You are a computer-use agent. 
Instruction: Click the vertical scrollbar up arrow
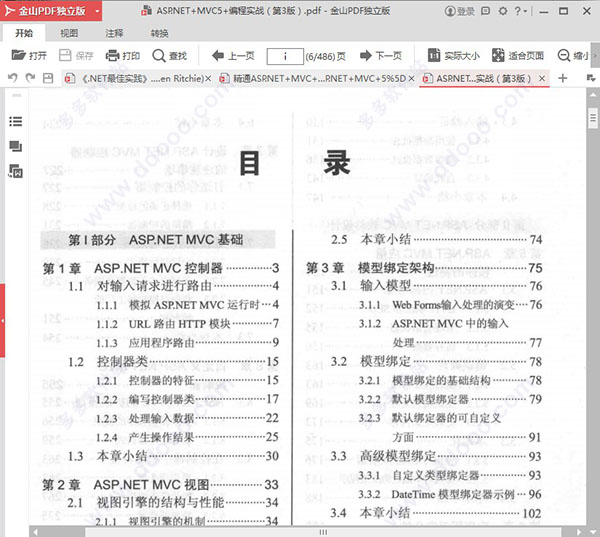593,94
